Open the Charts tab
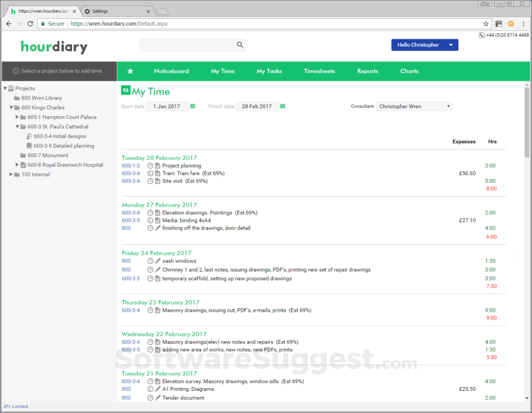Screen dimensions: 532x413 click(x=409, y=71)
